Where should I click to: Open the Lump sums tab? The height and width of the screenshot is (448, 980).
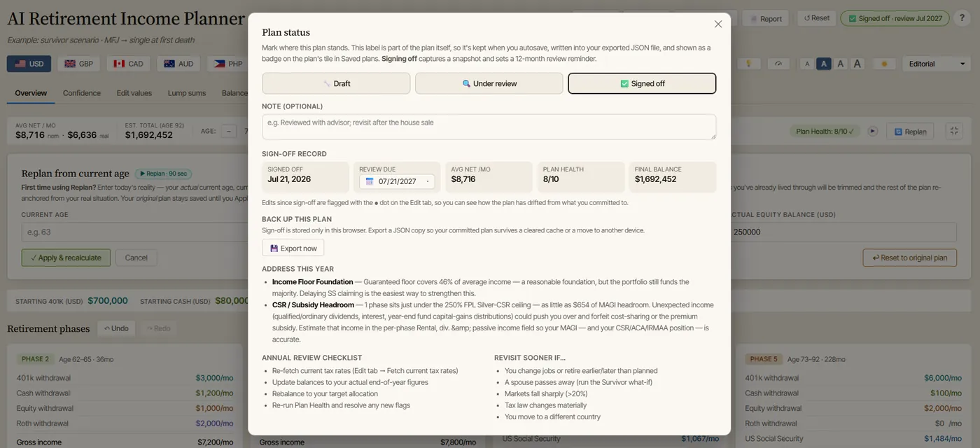point(187,93)
